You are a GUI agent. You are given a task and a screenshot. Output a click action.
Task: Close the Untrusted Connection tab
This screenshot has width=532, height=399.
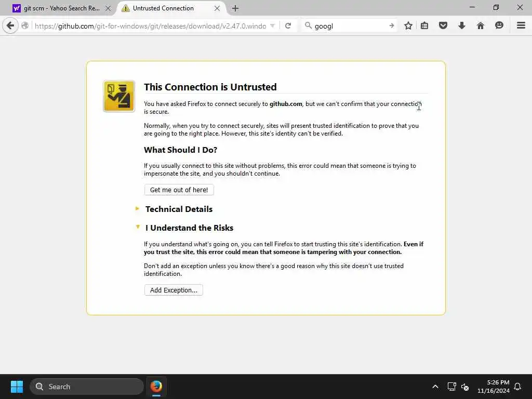coord(217,8)
